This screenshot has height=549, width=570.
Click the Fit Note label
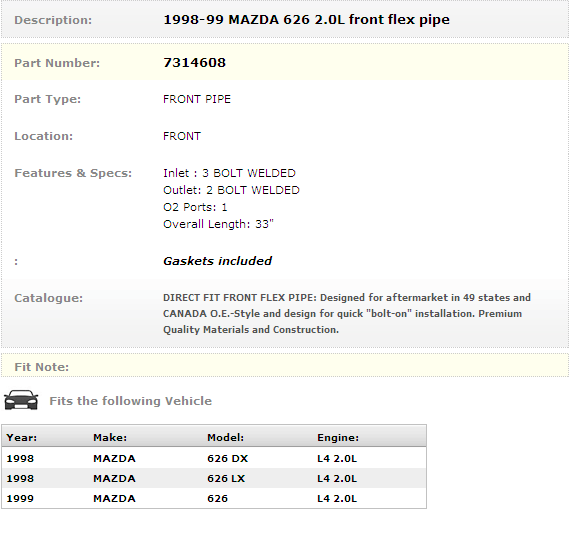coord(41,367)
